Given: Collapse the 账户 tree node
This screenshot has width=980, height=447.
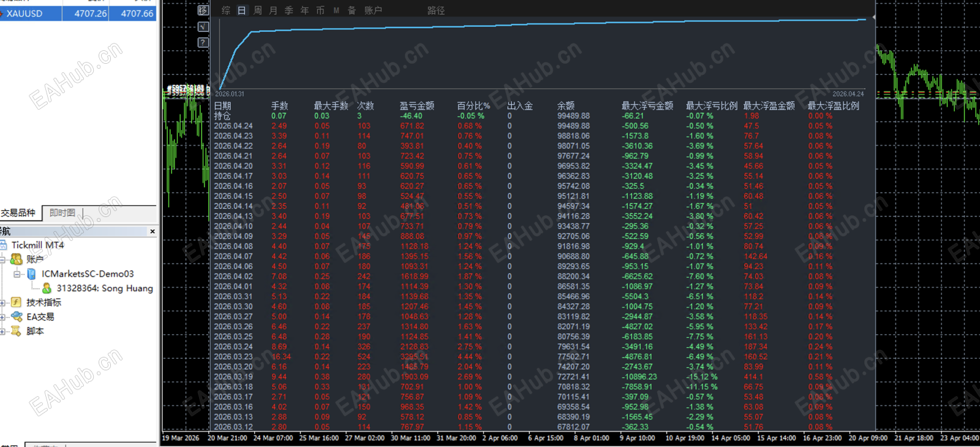Looking at the screenshot, I should 2,259.
